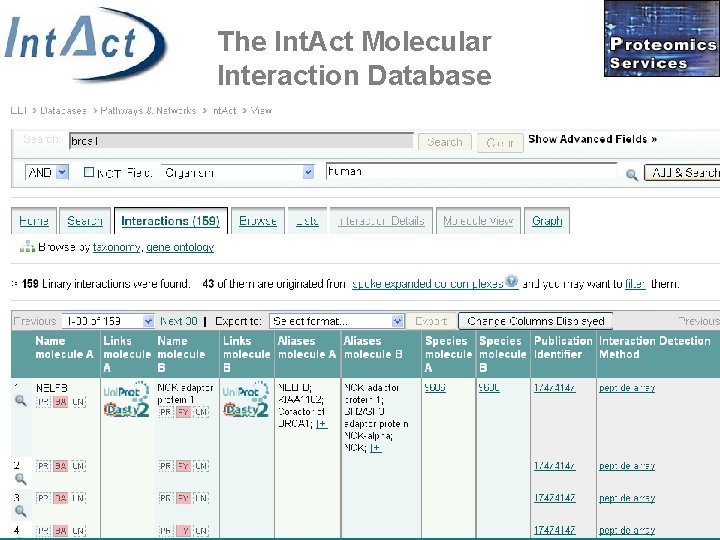Viewport: 720px width, 540px height.
Task: Click the UN badge under NELFB
Action: tap(79, 402)
